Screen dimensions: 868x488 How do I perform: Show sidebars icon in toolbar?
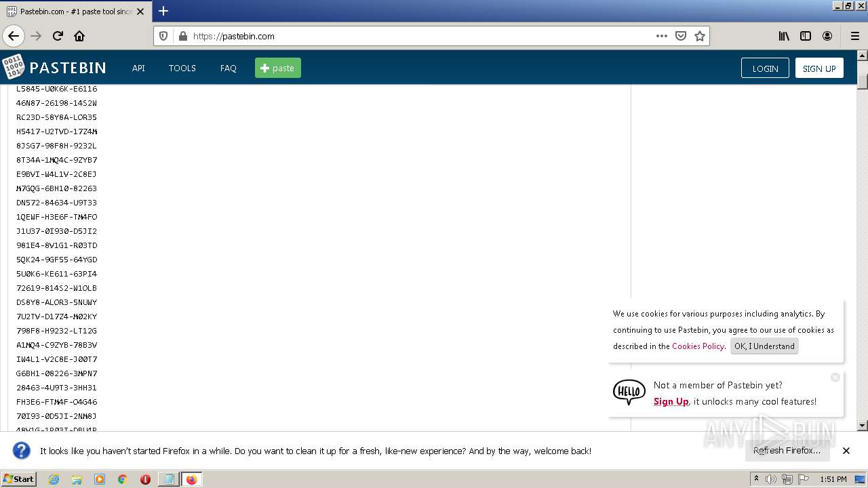(x=806, y=36)
